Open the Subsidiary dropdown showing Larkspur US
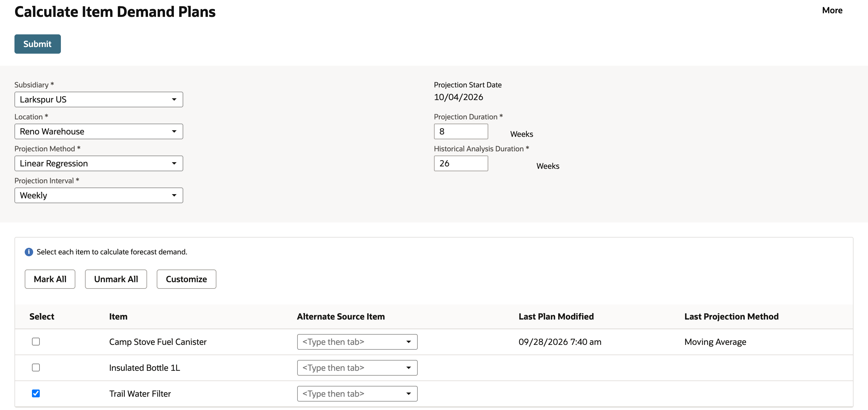The width and height of the screenshot is (868, 410). (99, 99)
